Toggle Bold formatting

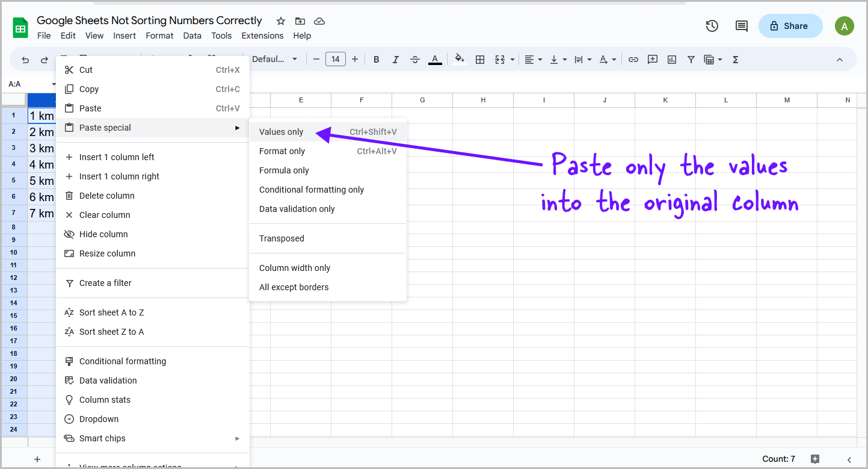[377, 60]
